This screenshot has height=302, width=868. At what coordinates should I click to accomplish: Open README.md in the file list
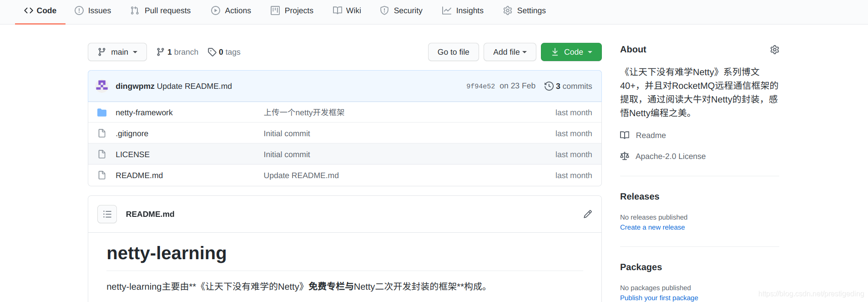(139, 175)
